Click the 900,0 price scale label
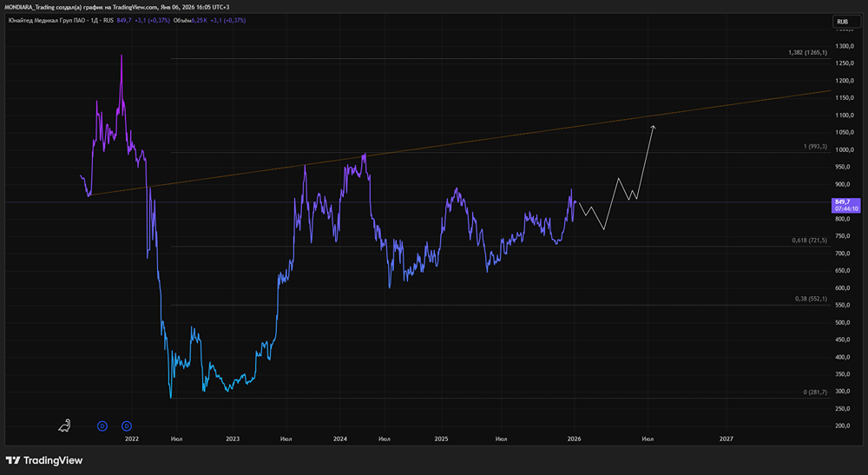 pyautogui.click(x=845, y=184)
